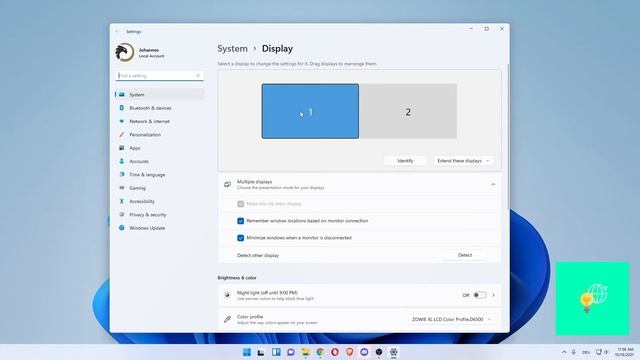Screen dimensions: 640x360
Task: Launch Chrome from the taskbar
Action: click(320, 352)
